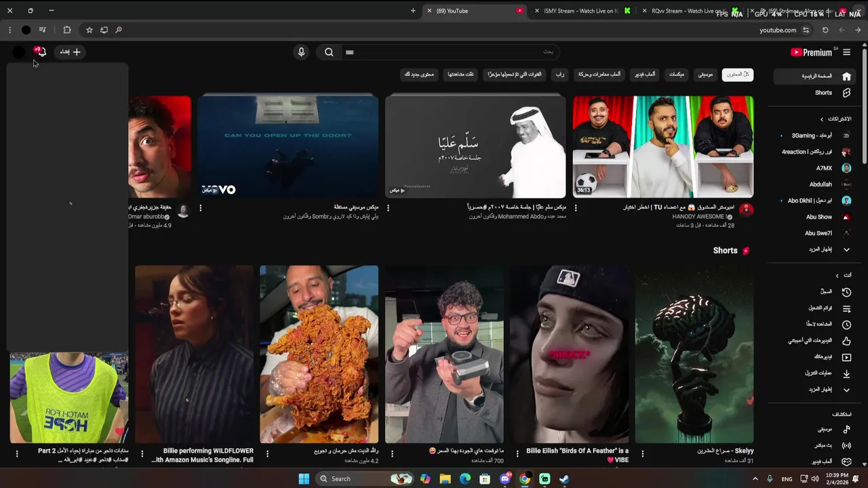Open options menu for HANODY AWESOME video

(x=576, y=207)
